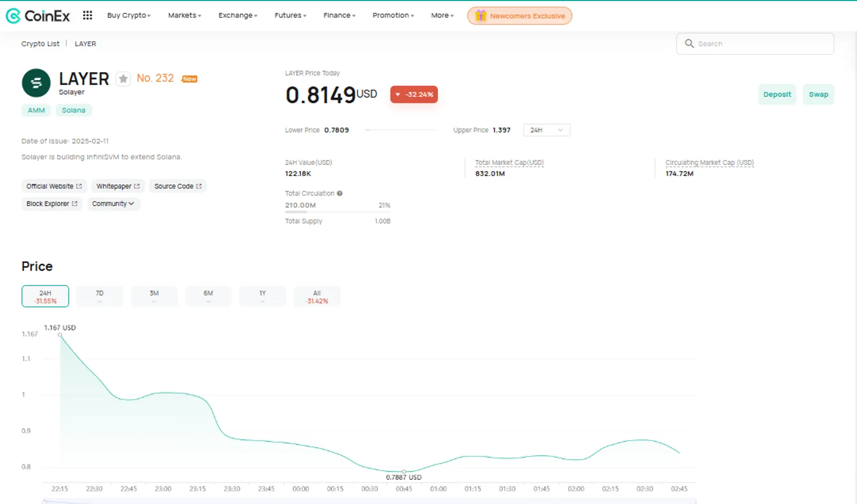
Task: Select the 3M chart period tab
Action: (x=154, y=296)
